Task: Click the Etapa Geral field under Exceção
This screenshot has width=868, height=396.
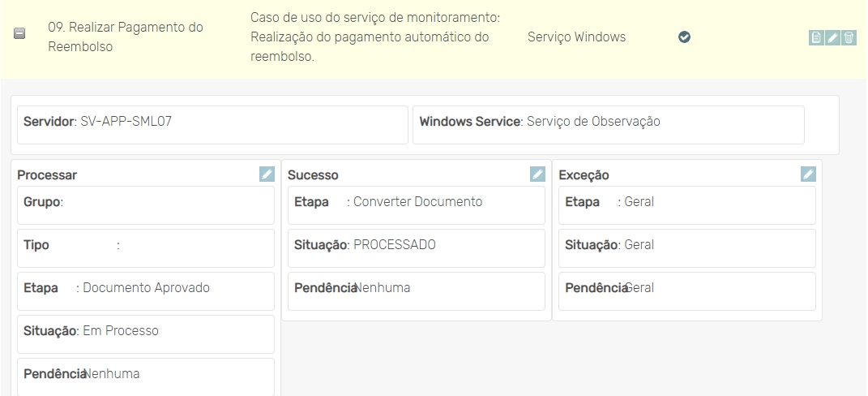Action: coord(687,204)
